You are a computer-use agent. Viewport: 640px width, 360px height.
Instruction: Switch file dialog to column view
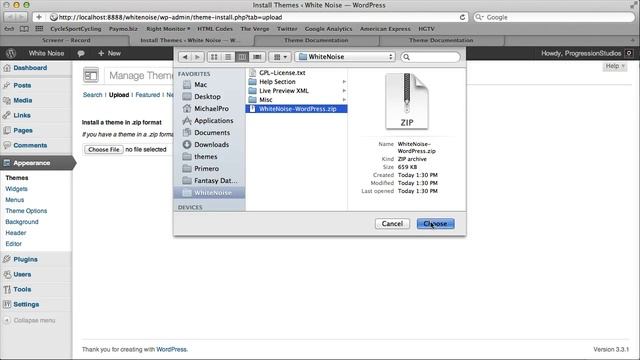coord(242,57)
